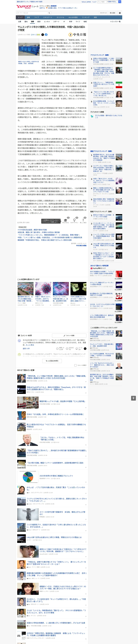Toggle the コメント非表示 checkbox
The height and width of the screenshot is (644, 138).
pos(75,365)
